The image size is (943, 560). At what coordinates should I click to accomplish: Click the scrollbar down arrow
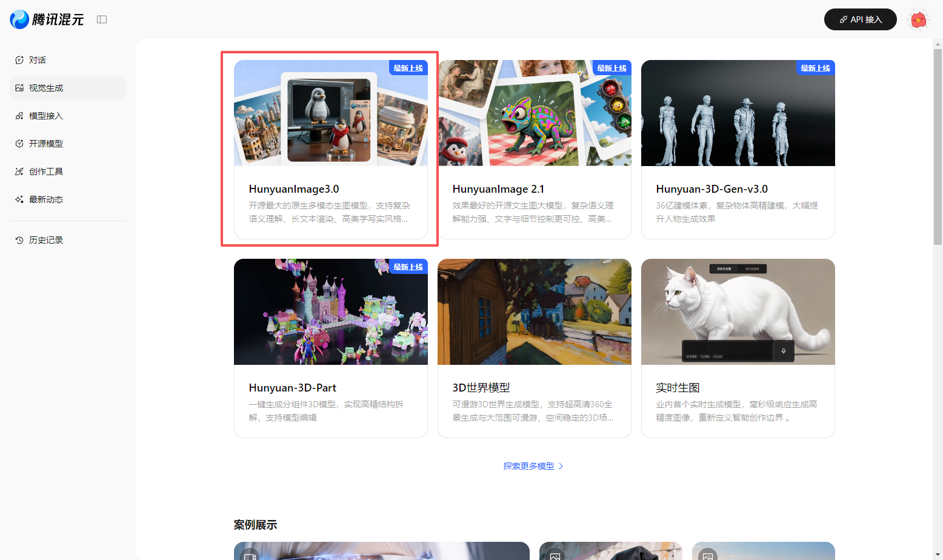pos(938,555)
